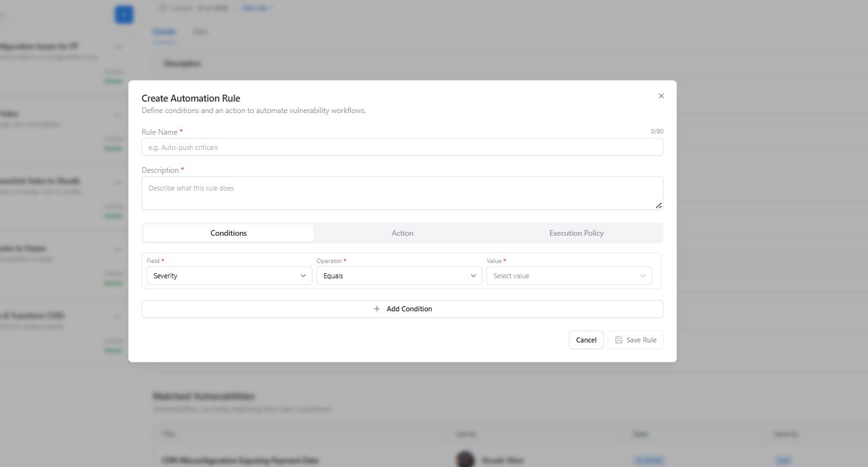Click the Save Rule button

point(635,340)
